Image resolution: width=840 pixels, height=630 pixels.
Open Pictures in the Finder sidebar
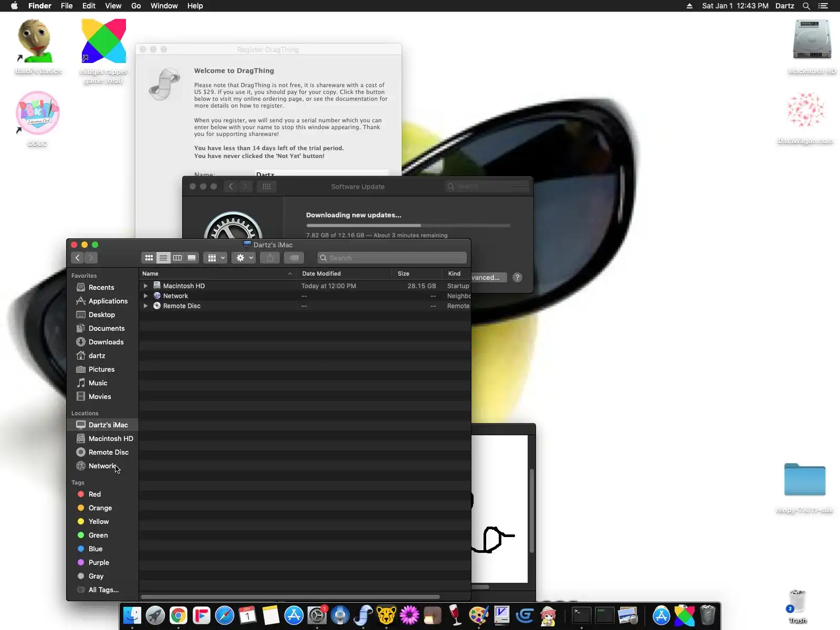tap(103, 369)
